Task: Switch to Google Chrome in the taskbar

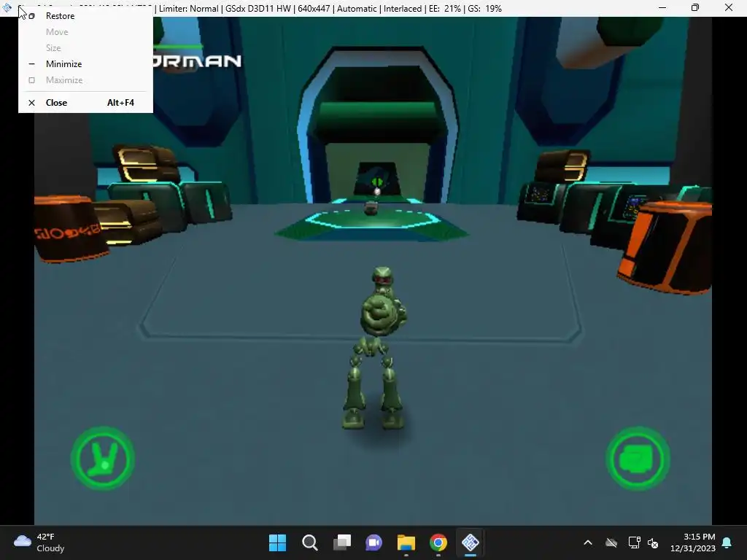Action: coord(438,542)
